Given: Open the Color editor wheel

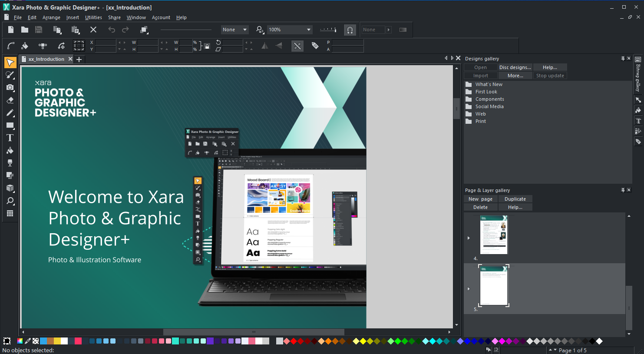Looking at the screenshot, I should [20, 341].
